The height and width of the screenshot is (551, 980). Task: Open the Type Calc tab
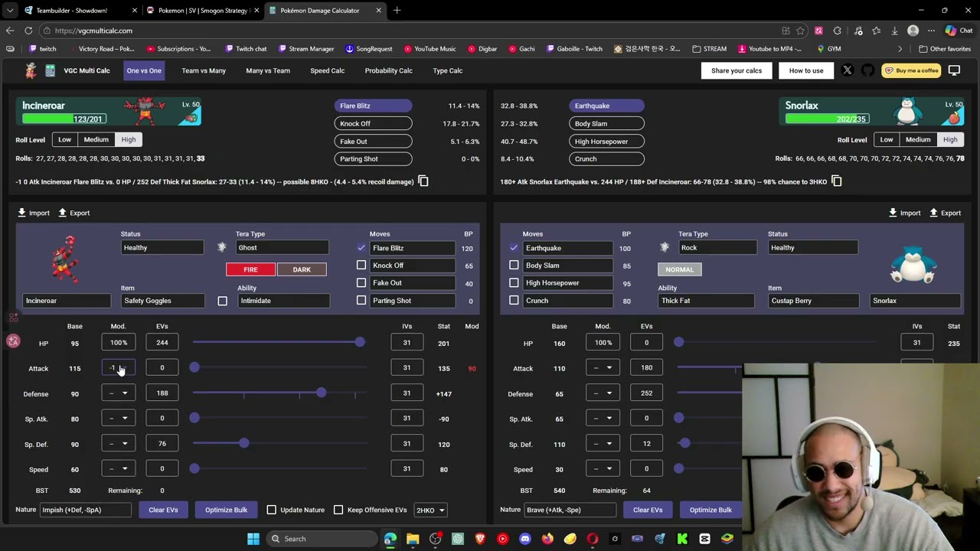[x=448, y=70]
